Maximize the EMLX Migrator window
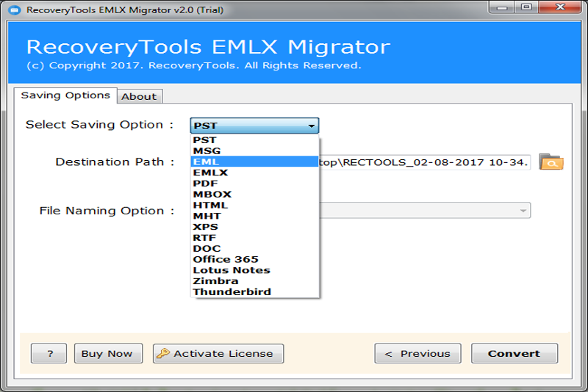The width and height of the screenshot is (588, 392). tap(526, 7)
